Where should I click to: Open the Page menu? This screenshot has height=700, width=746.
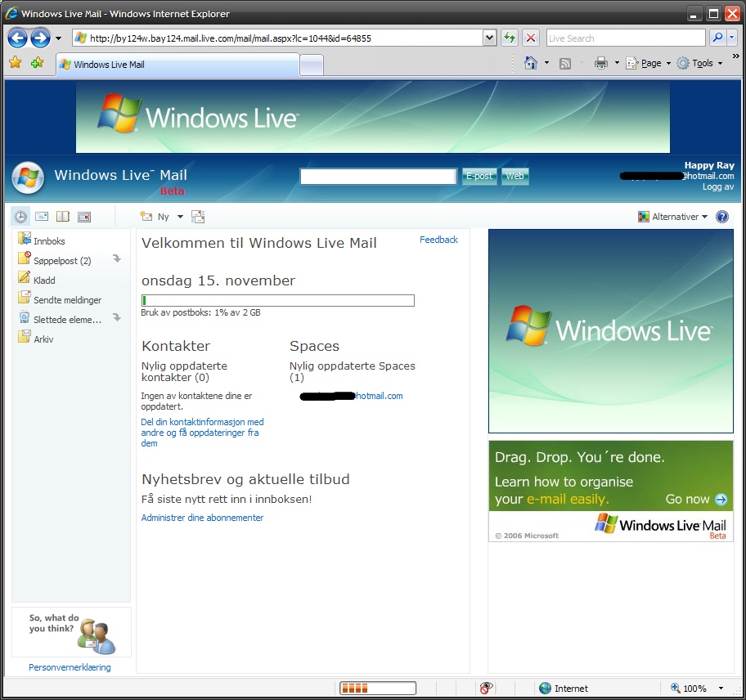(648, 63)
